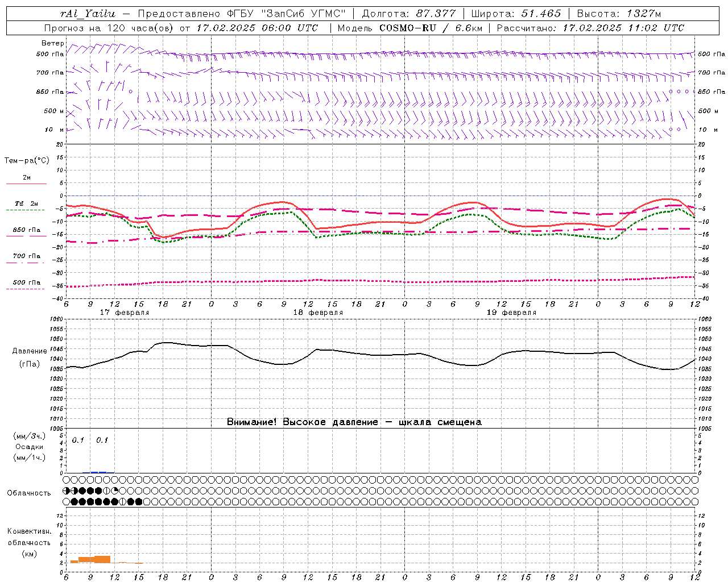This screenshot has height=582, width=728.
Task: Click the 850 гПа temperature legend line
Action: (26, 235)
